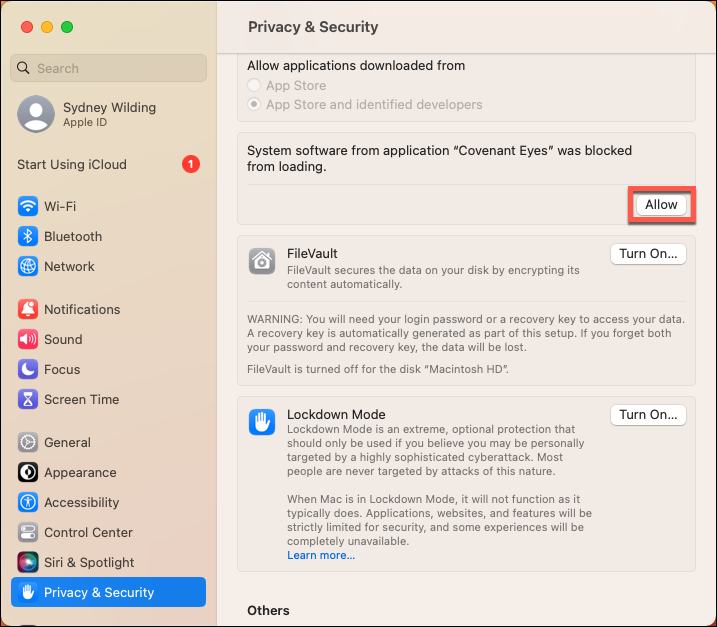717x627 pixels.
Task: Turn On Lockdown Mode
Action: pos(648,414)
